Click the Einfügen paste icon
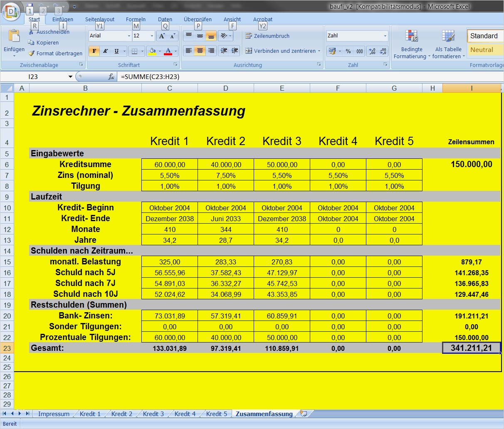Viewport: 504px width, 429px height. tap(14, 37)
